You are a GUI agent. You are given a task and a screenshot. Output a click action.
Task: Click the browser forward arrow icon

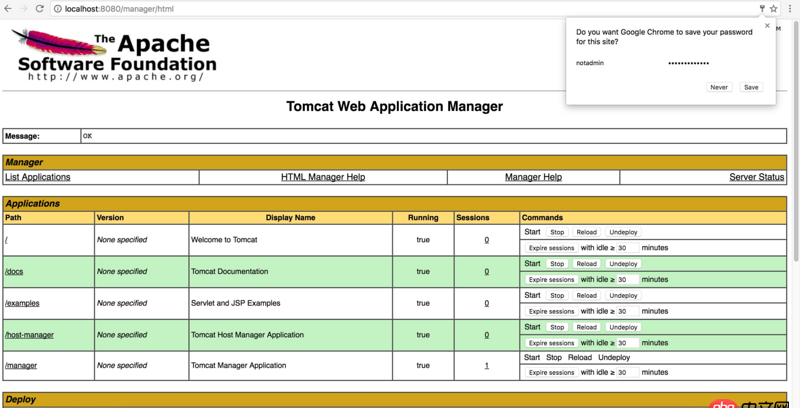[23, 8]
